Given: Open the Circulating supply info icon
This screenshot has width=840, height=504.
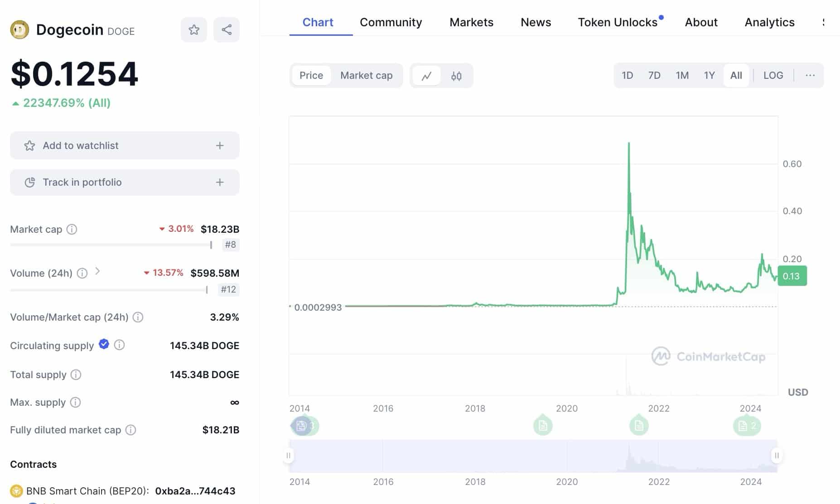Looking at the screenshot, I should 119,345.
